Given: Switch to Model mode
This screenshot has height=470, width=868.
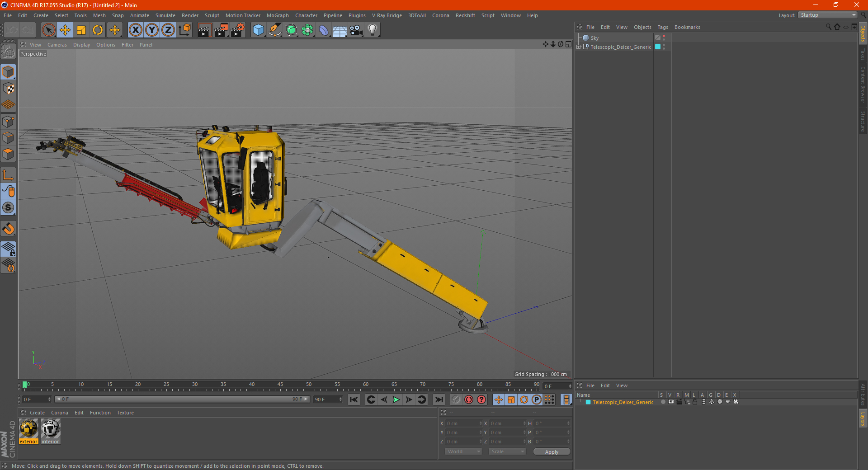Looking at the screenshot, I should tap(8, 72).
